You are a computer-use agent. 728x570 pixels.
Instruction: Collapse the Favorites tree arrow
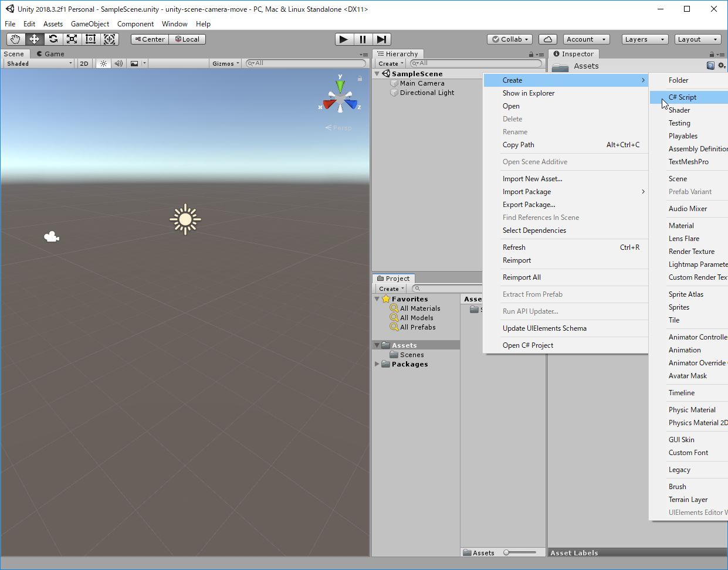coord(377,299)
